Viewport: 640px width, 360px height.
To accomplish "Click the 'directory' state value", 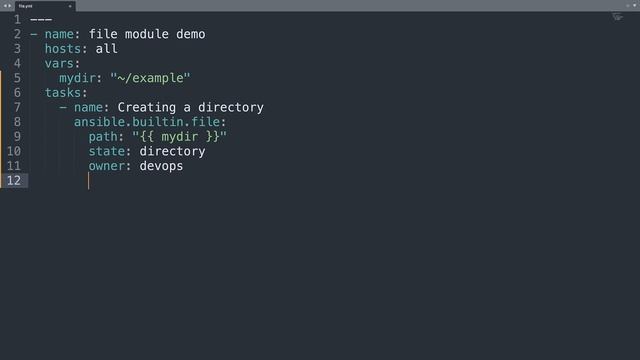I will click(172, 151).
